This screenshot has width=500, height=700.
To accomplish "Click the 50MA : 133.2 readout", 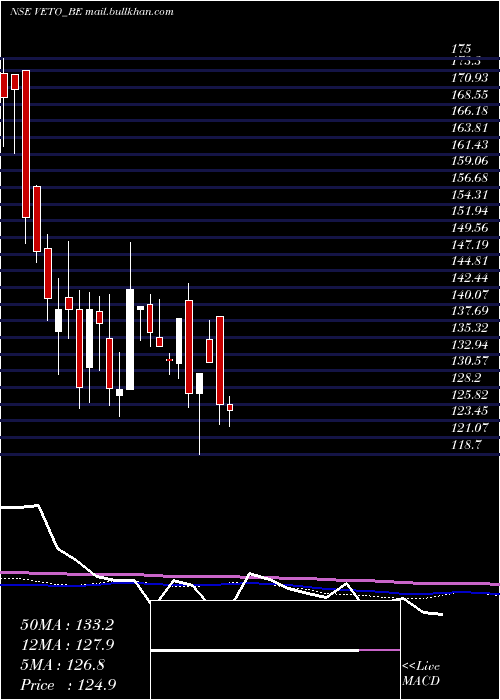I will (x=67, y=625).
